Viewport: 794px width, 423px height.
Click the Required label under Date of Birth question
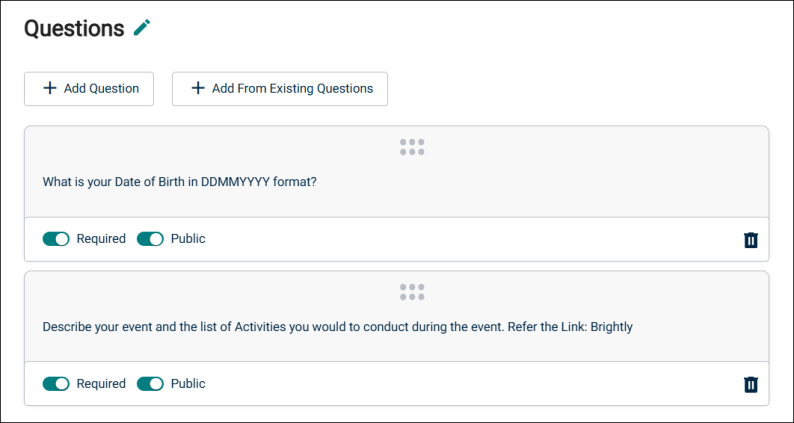pos(101,239)
